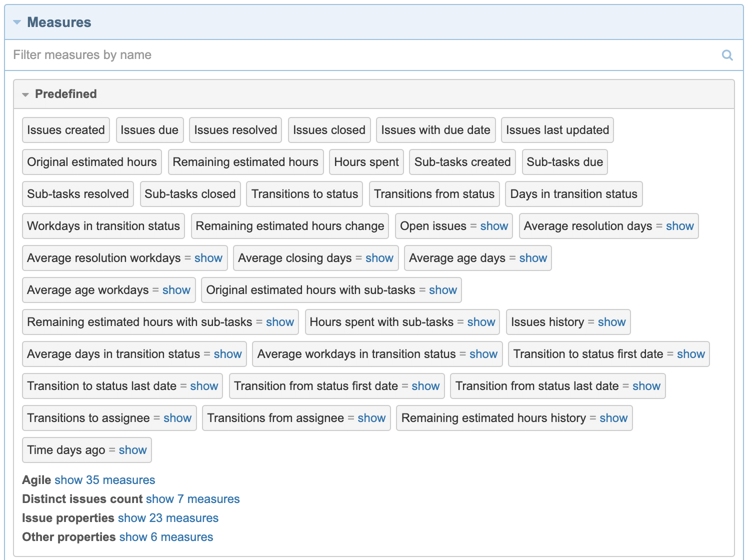Viewport: 748px width, 560px height.
Task: Show Original estimated hours with sub-tasks formula
Action: [443, 290]
